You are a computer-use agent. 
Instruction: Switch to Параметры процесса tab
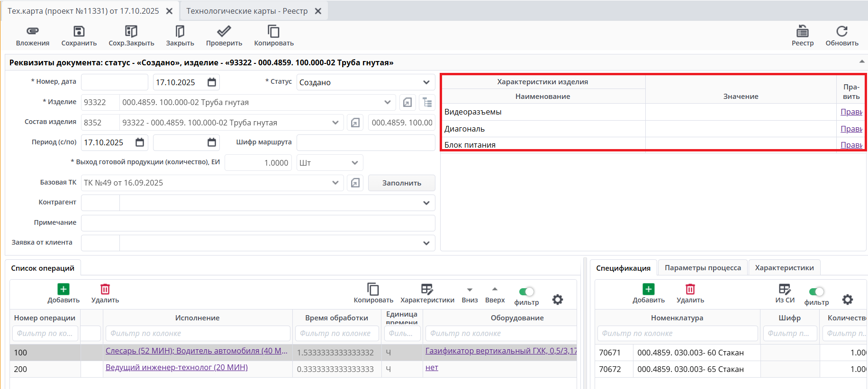click(x=702, y=268)
